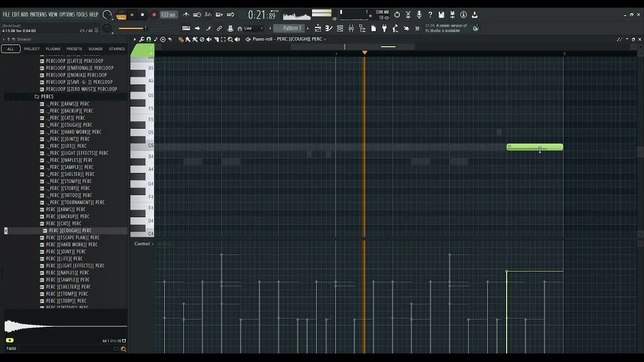Switch to PLUGINS browser tab

[x=53, y=49]
